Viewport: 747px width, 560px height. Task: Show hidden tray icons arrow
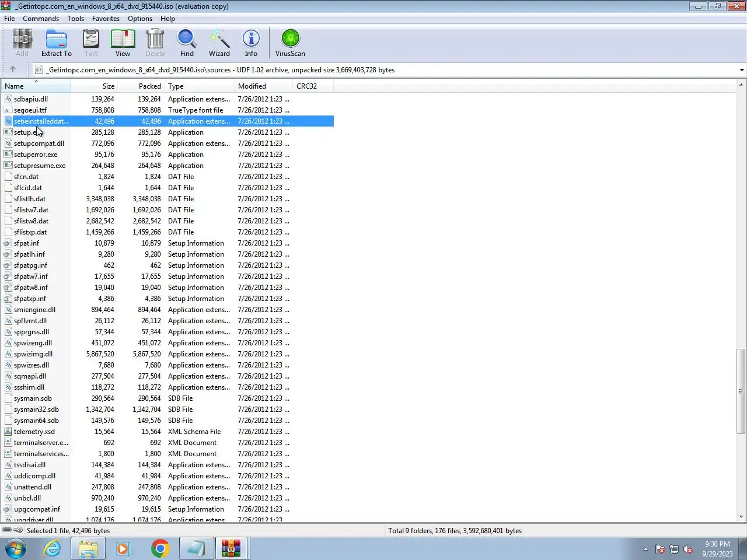click(645, 549)
